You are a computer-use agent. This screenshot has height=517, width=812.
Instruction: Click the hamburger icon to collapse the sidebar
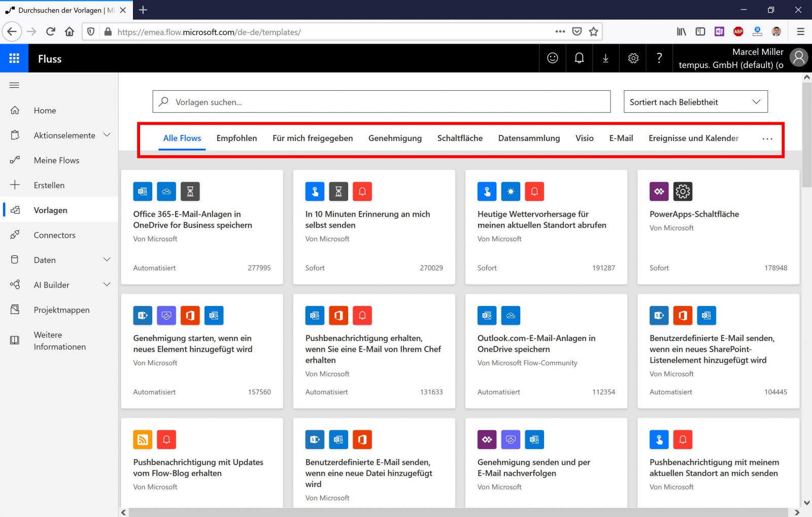[x=14, y=85]
